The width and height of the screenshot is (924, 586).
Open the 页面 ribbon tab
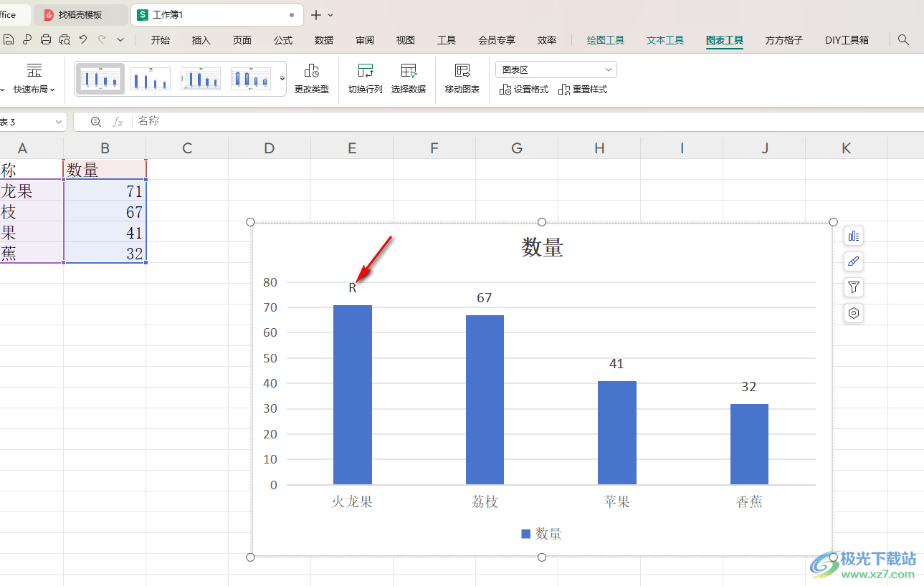click(x=242, y=40)
